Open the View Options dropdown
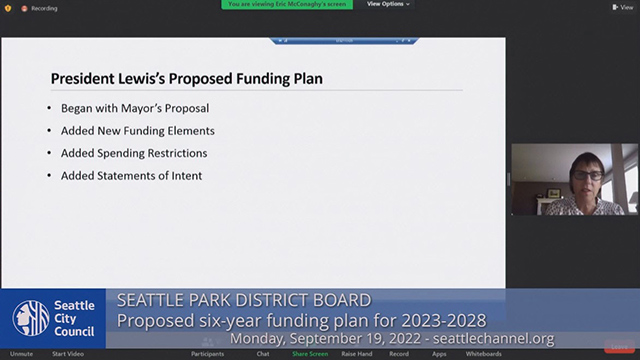640x360 pixels. (388, 4)
